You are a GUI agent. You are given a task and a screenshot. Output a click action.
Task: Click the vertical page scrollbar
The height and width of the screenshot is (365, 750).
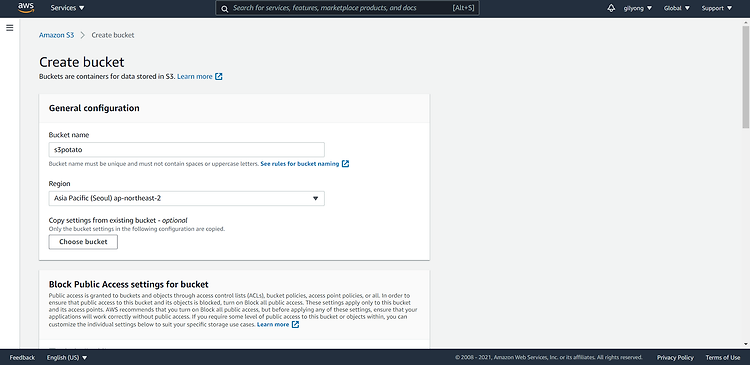(x=745, y=77)
